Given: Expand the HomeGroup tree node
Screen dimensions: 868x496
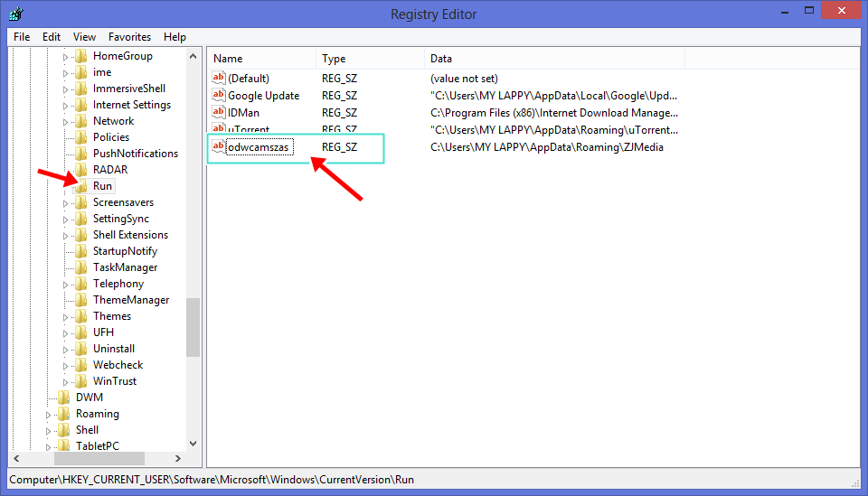Looking at the screenshot, I should pos(65,57).
